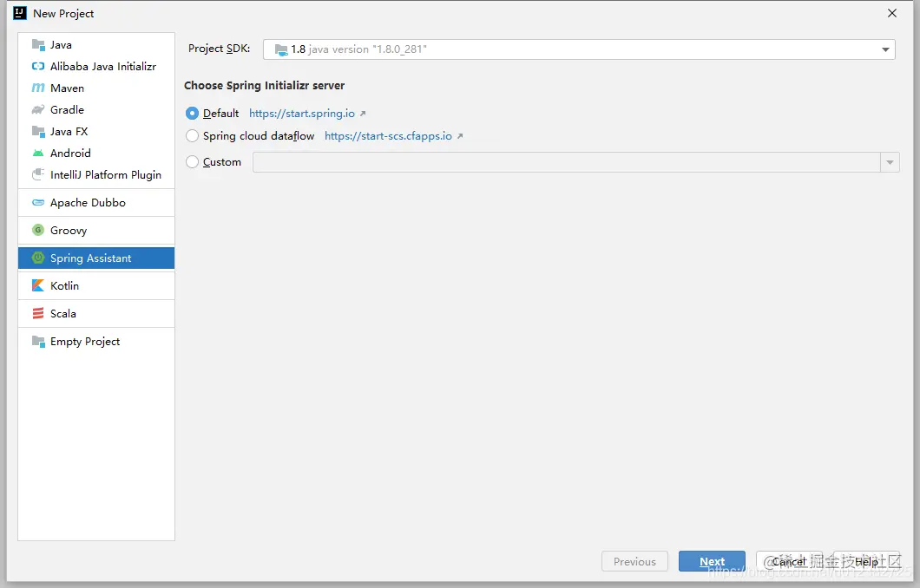
Task: Click the red Scala icon
Action: click(x=38, y=313)
